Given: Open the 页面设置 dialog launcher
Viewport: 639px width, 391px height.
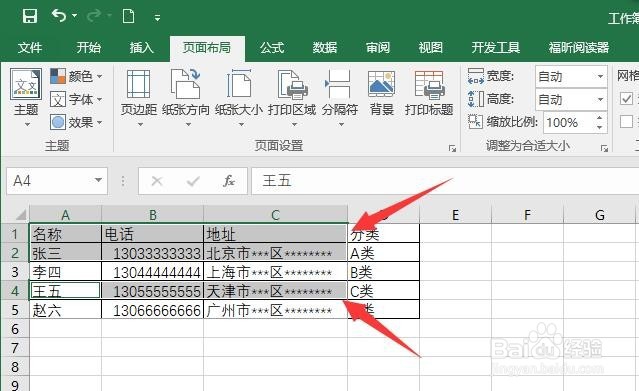Looking at the screenshot, I should coord(452,148).
